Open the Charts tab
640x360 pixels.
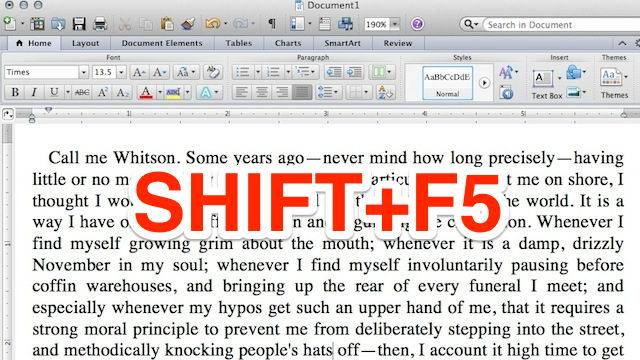(288, 43)
